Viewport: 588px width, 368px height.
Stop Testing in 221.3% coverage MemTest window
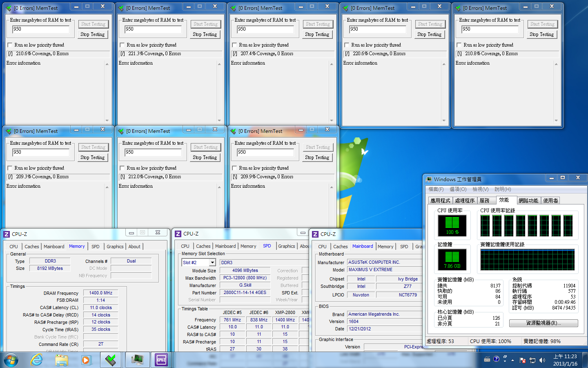point(205,34)
